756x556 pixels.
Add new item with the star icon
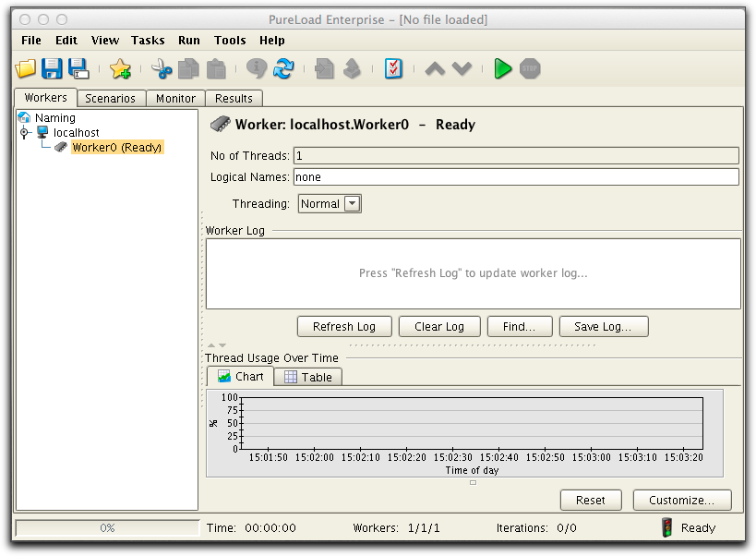pyautogui.click(x=120, y=68)
